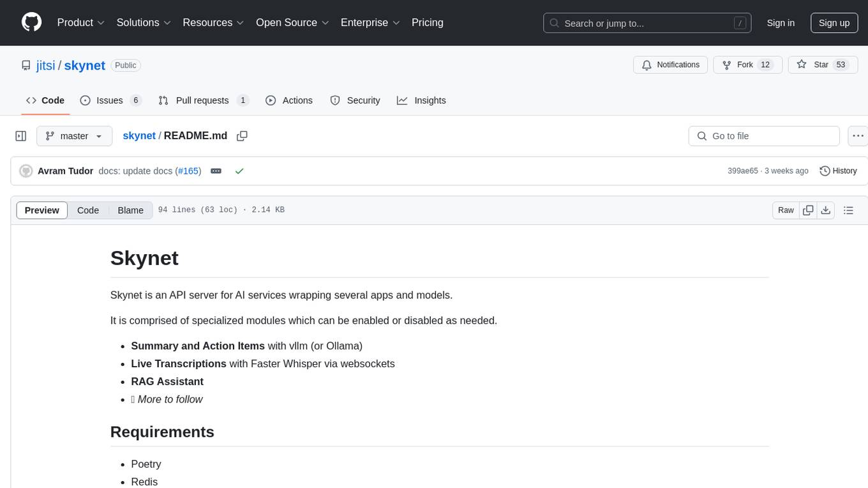
Task: Open commit 399ae65
Action: click(x=743, y=171)
